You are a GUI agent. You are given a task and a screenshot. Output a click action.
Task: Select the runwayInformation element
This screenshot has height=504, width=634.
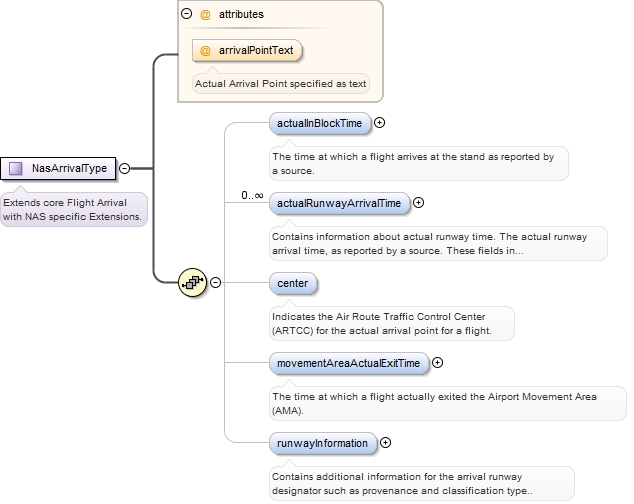coord(323,442)
